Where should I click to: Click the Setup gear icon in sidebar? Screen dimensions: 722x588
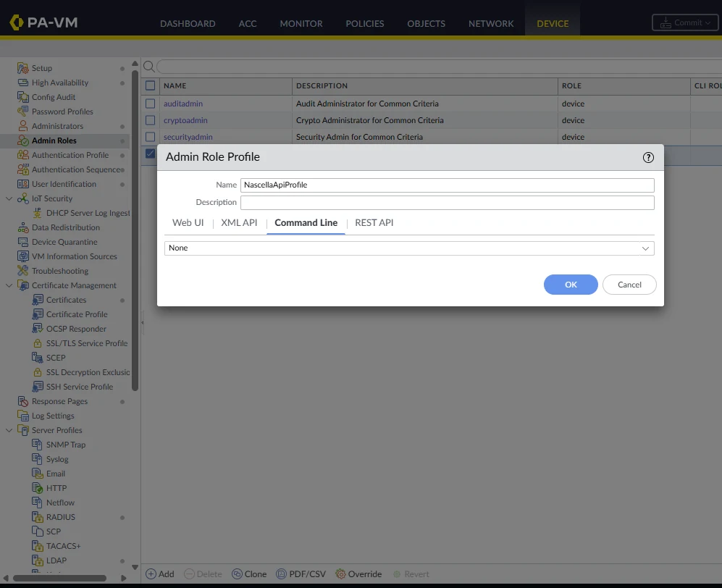pos(22,68)
